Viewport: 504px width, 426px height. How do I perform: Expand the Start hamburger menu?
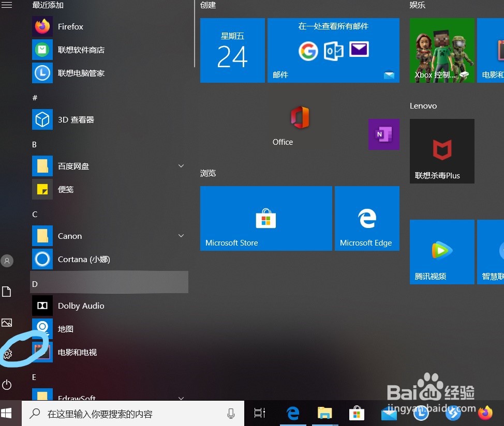[7, 5]
